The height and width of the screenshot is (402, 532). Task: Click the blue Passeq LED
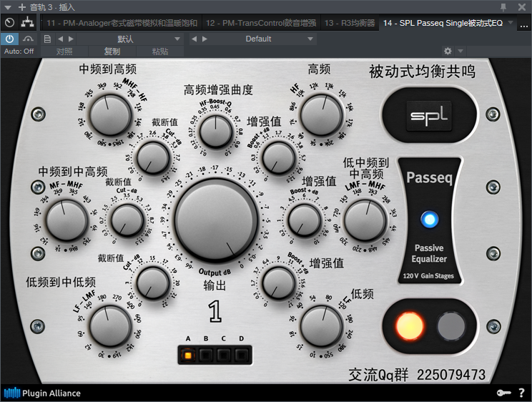[429, 220]
